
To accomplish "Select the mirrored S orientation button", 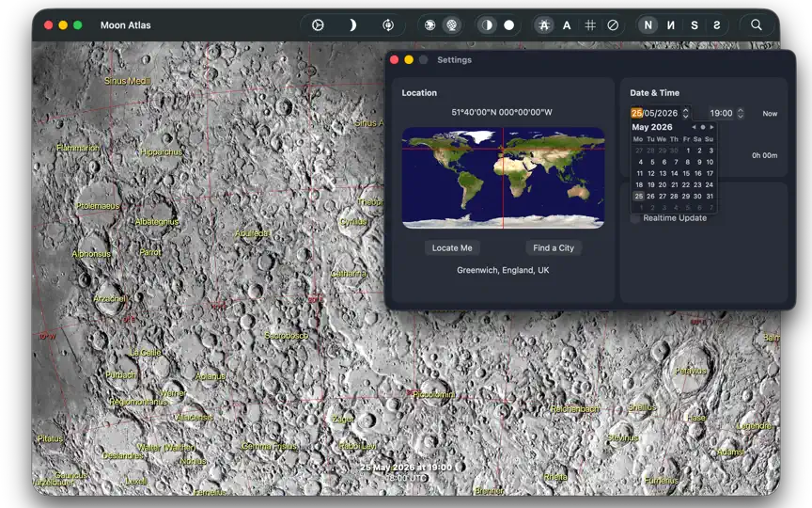I will pos(717,24).
